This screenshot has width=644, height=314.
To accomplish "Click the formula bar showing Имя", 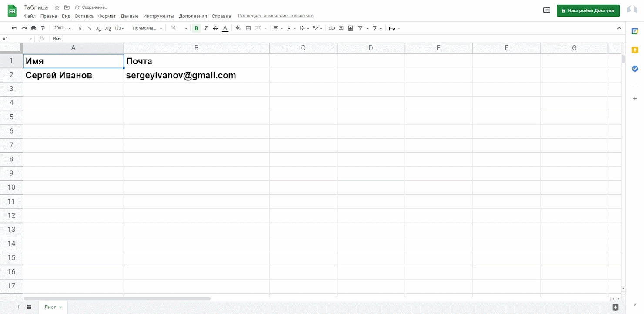I will click(335, 39).
